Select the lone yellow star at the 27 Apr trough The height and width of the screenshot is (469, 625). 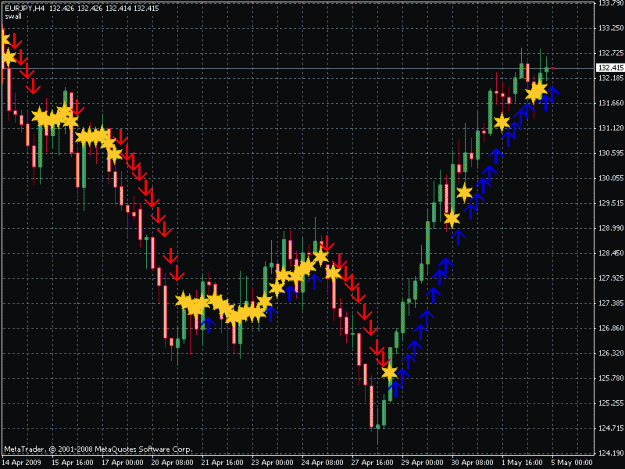tap(389, 373)
